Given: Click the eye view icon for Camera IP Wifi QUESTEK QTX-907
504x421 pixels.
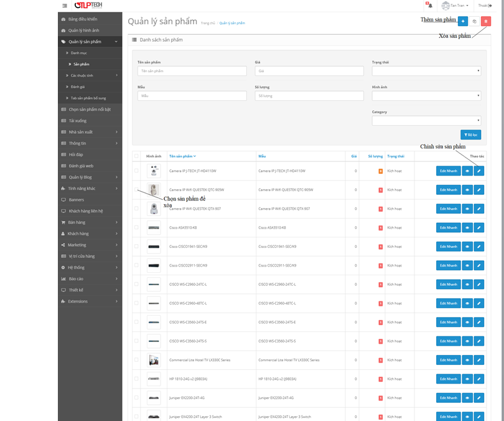Looking at the screenshot, I should click(x=467, y=209).
